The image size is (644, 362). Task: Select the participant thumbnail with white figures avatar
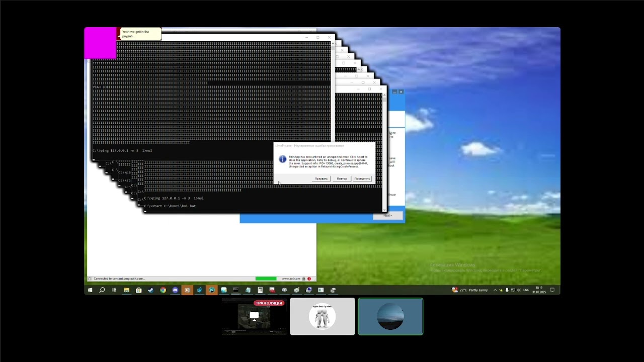coord(323,316)
